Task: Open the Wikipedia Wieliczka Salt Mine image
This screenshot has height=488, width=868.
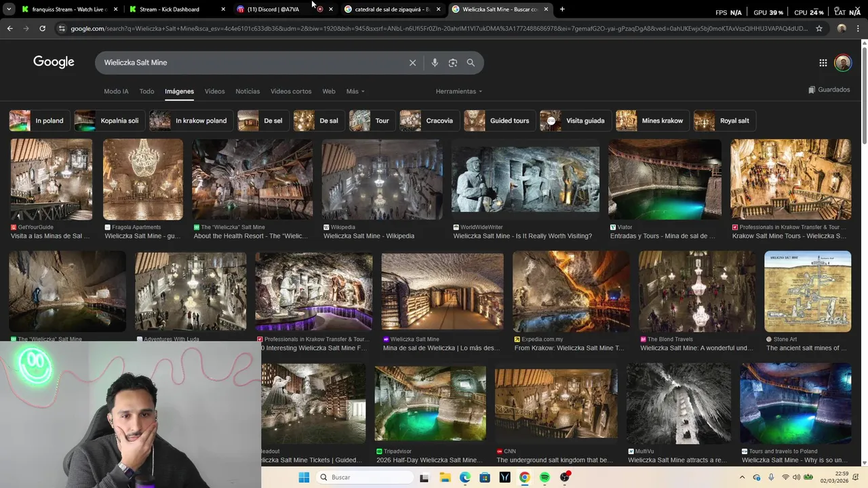Action: 382,179
